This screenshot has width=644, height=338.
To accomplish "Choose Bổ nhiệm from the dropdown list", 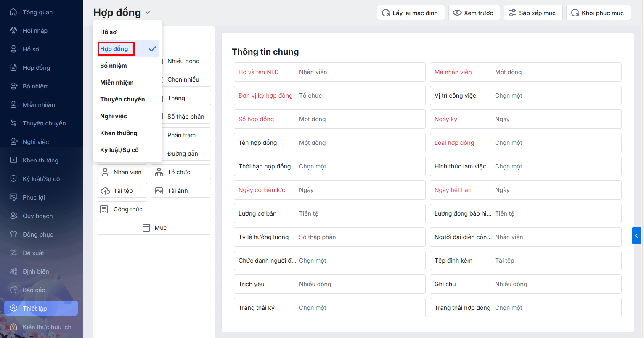I will (x=114, y=66).
